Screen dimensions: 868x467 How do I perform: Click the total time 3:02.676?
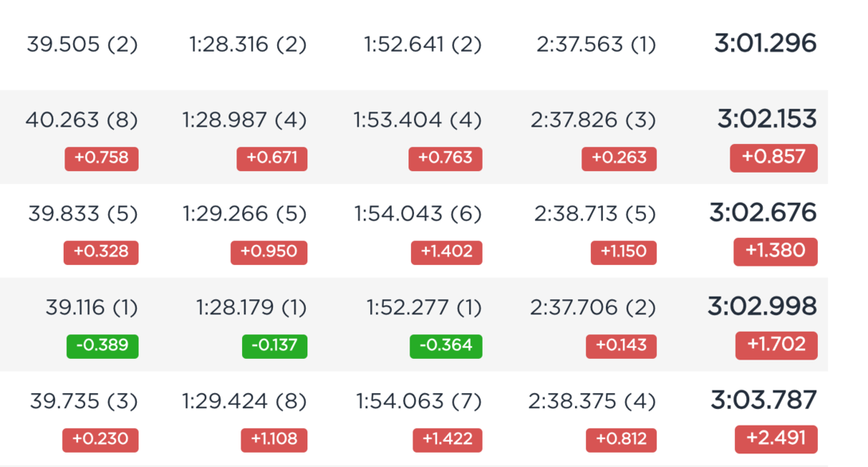(x=763, y=213)
